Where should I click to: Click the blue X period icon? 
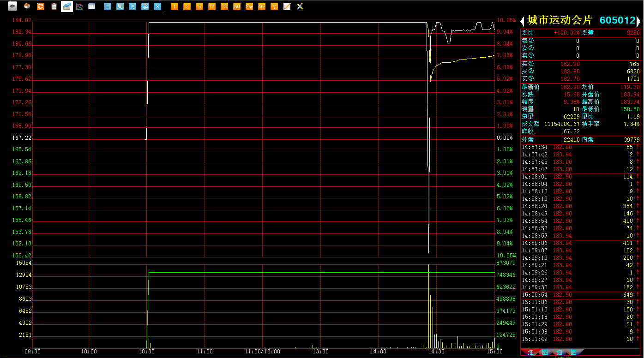(x=157, y=6)
